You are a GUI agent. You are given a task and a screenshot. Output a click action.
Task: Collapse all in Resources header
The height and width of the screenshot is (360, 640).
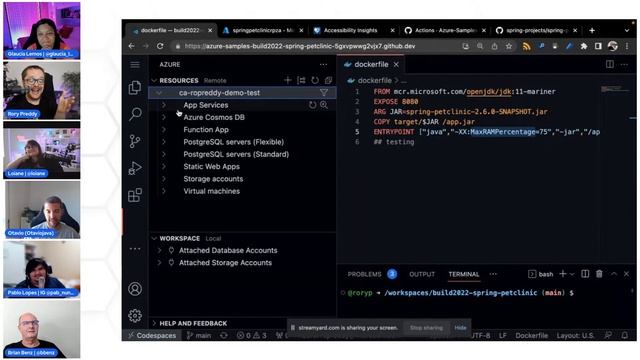(x=328, y=80)
